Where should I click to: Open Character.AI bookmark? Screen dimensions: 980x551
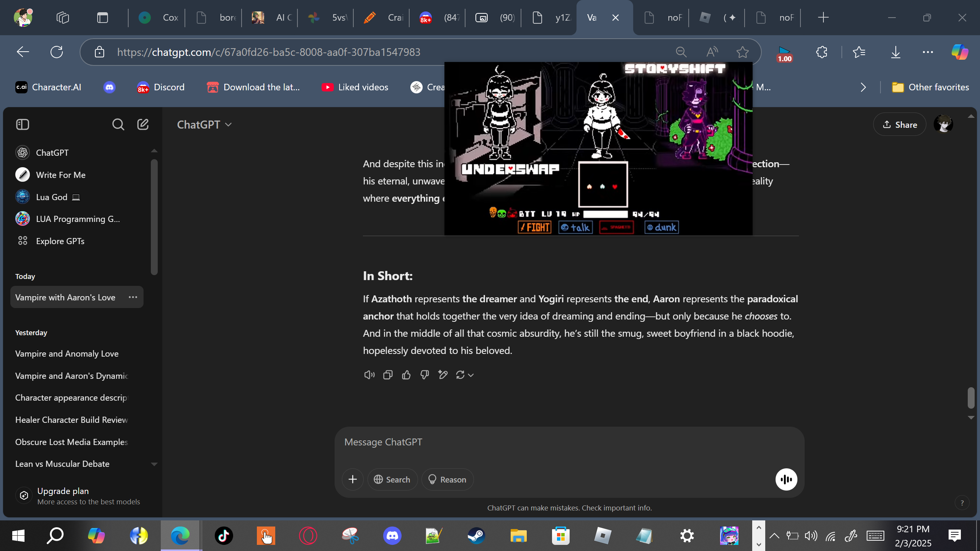[x=48, y=87]
